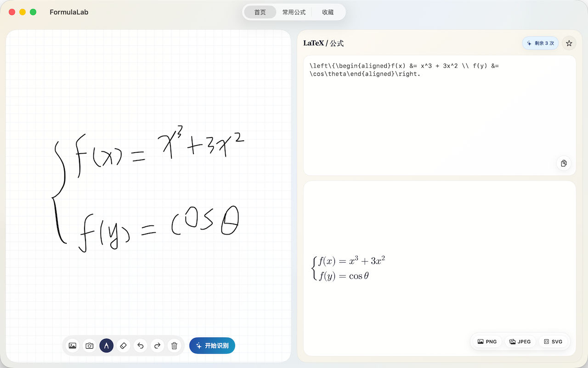The height and width of the screenshot is (368, 588).
Task: Open the 常用公式 tab
Action: (294, 12)
